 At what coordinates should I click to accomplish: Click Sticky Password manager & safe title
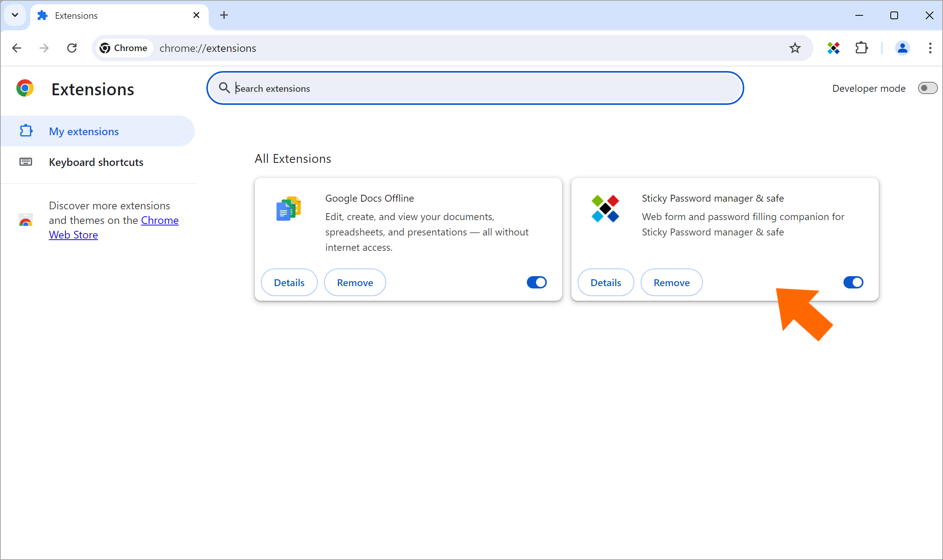tap(713, 198)
